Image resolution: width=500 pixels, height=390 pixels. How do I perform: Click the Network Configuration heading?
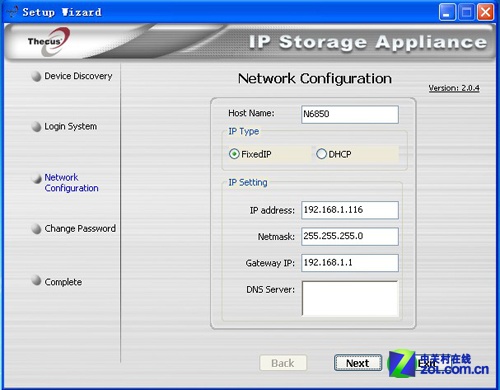pos(315,79)
